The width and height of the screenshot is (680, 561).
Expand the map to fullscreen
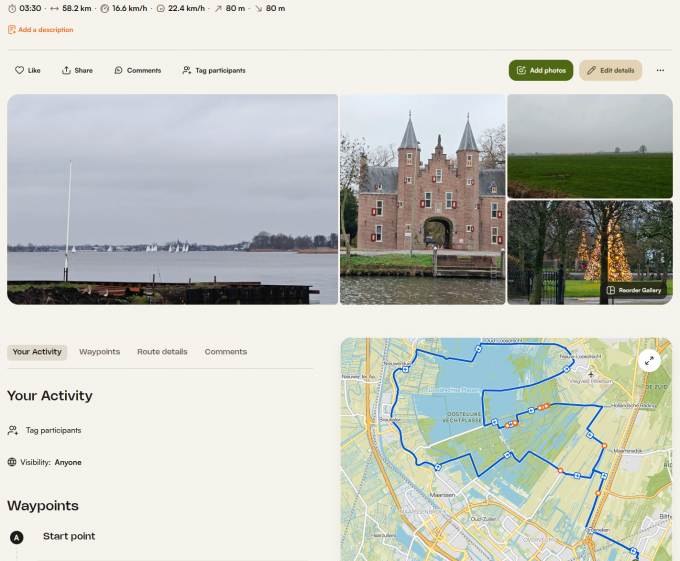click(649, 360)
